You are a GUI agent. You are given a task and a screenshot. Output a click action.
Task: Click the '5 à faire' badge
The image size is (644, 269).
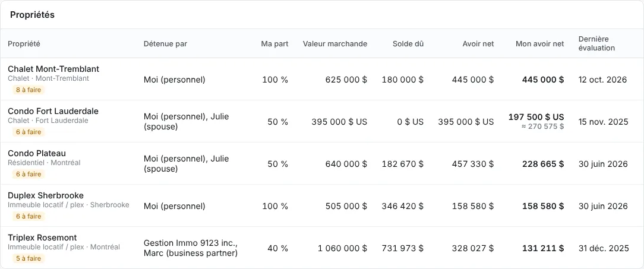pos(29,258)
